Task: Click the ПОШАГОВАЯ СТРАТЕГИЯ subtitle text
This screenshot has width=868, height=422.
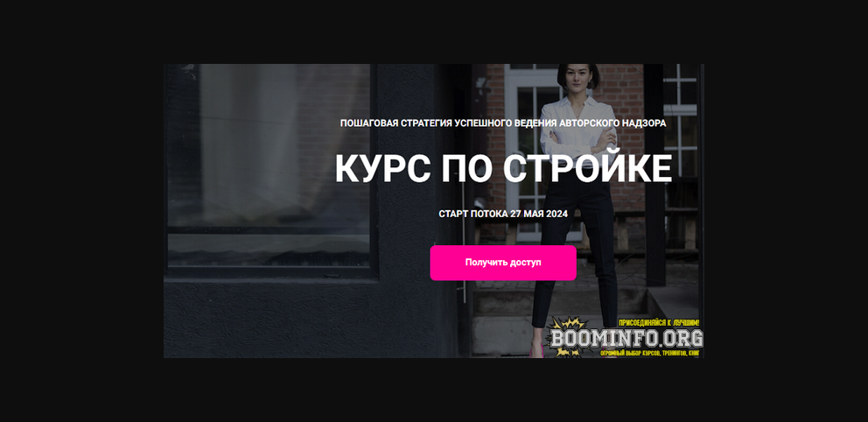Action: coord(502,123)
